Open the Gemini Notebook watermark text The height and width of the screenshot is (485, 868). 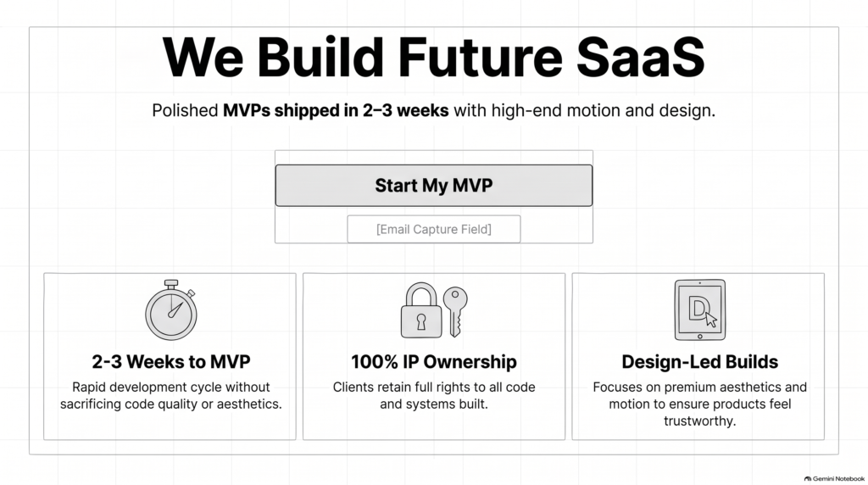[x=838, y=479]
